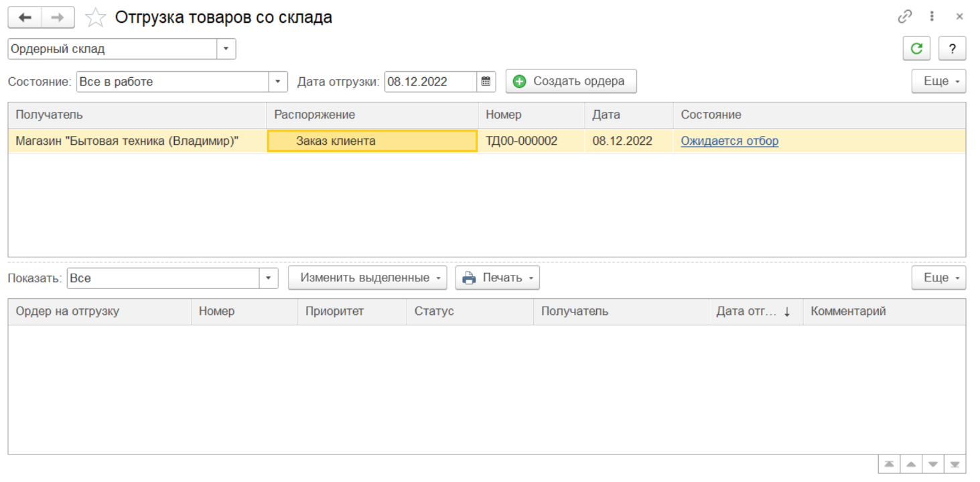The height and width of the screenshot is (482, 980).
Task: Open the Ожидается отбор link
Action: 729,141
